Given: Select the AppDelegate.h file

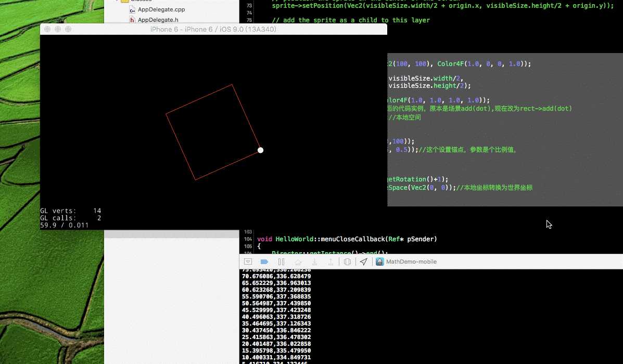Looking at the screenshot, I should pyautogui.click(x=158, y=20).
